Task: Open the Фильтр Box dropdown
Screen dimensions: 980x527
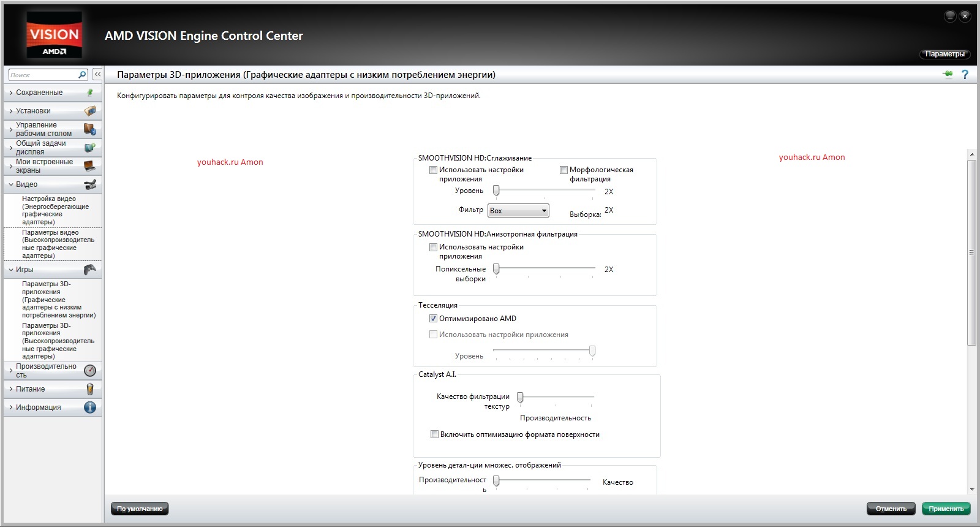Action: (518, 211)
